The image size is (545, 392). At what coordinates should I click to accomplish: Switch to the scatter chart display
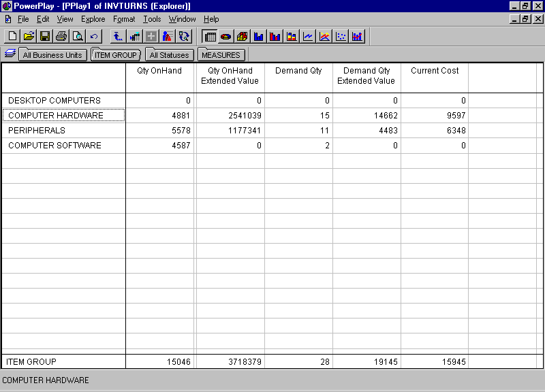[x=340, y=36]
